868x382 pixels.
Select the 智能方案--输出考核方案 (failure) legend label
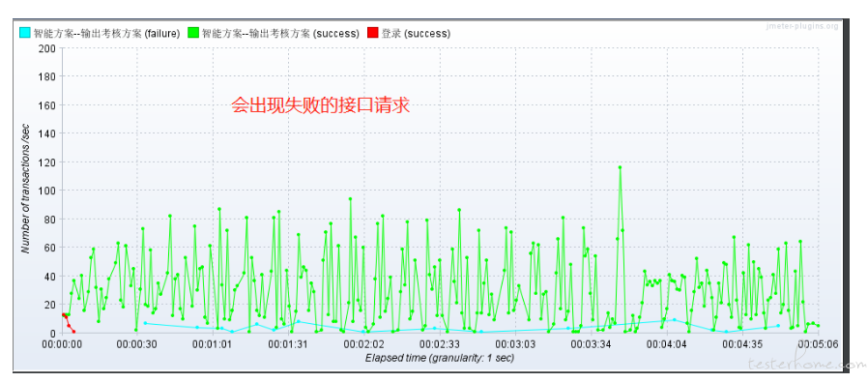(107, 33)
